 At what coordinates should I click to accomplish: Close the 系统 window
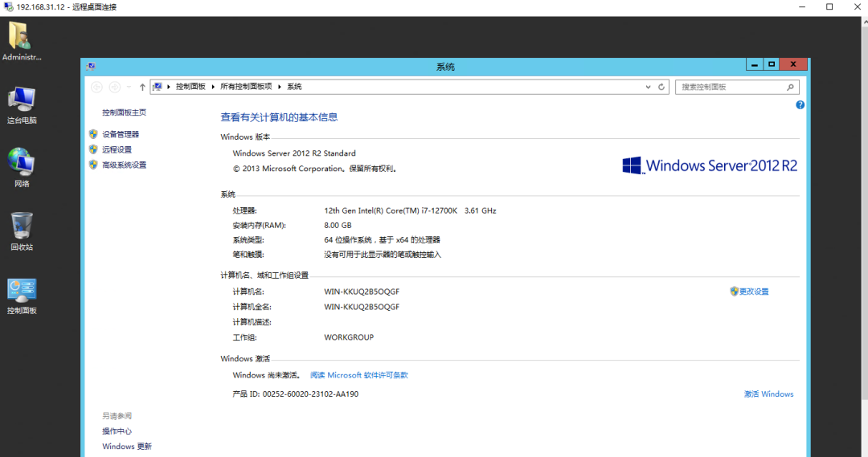[x=793, y=64]
